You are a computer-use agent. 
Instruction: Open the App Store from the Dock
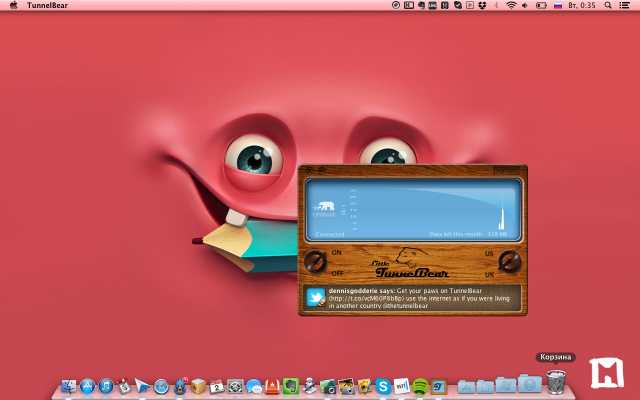[87, 385]
